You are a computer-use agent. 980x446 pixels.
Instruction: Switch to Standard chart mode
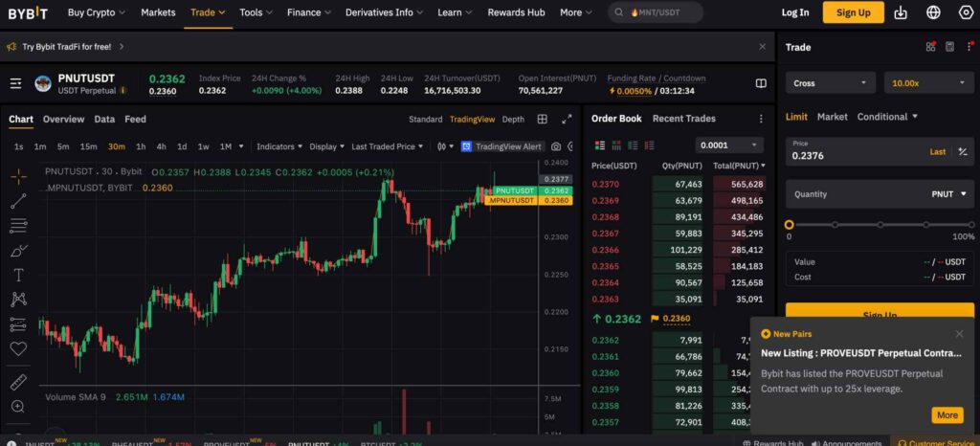click(425, 120)
